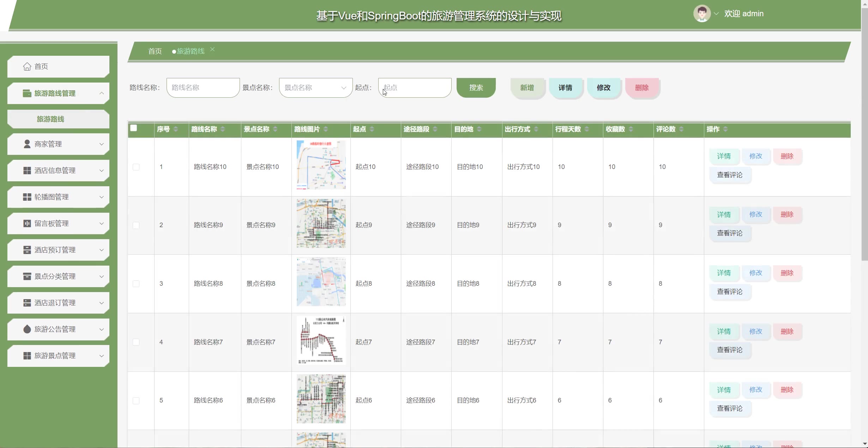
Task: Switch to the 首页 breadcrumb tab
Action: point(155,51)
